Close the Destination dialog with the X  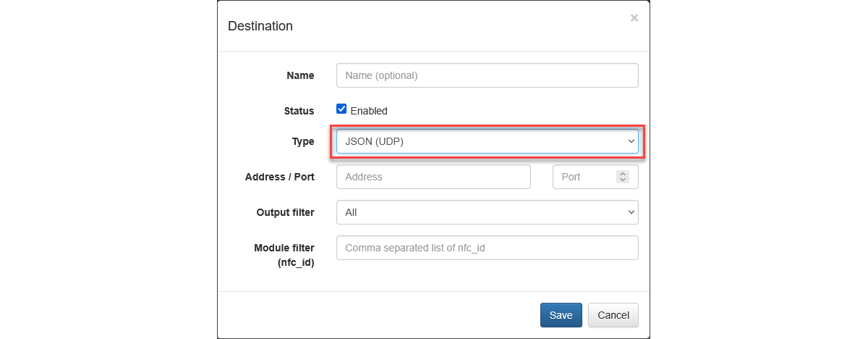[634, 18]
